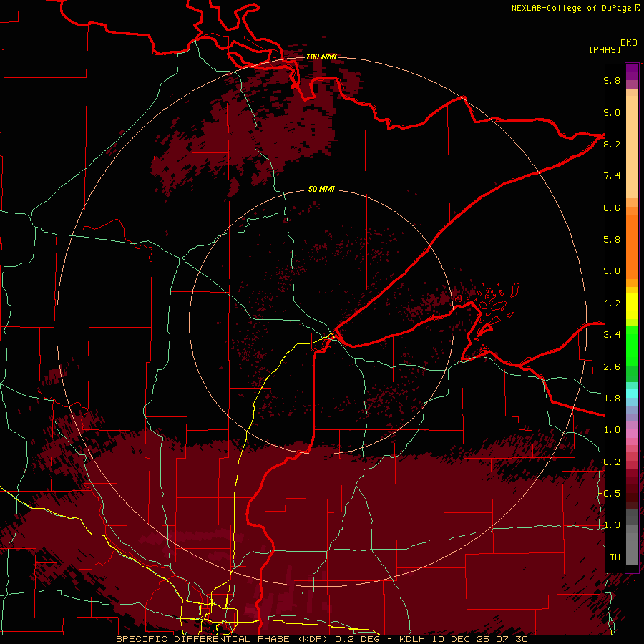
Task: Click the 1.8 scale value
Action: click(x=612, y=399)
